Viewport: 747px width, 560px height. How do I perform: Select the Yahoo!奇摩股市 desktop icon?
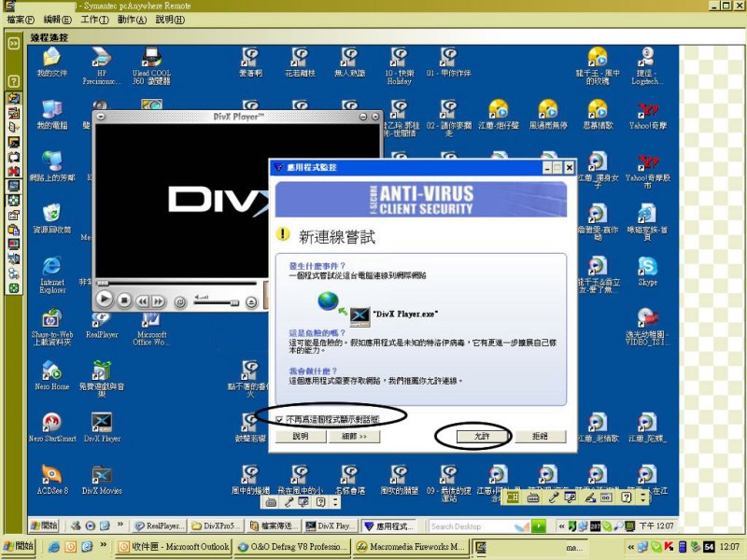click(647, 171)
